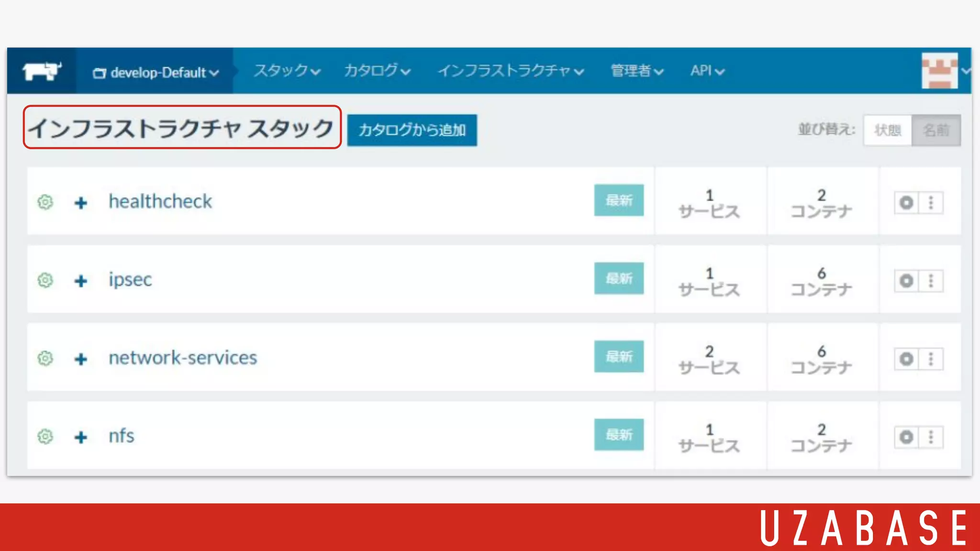The width and height of the screenshot is (980, 551).
Task: Click the green gear status icon of healthcheck
Action: [45, 202]
